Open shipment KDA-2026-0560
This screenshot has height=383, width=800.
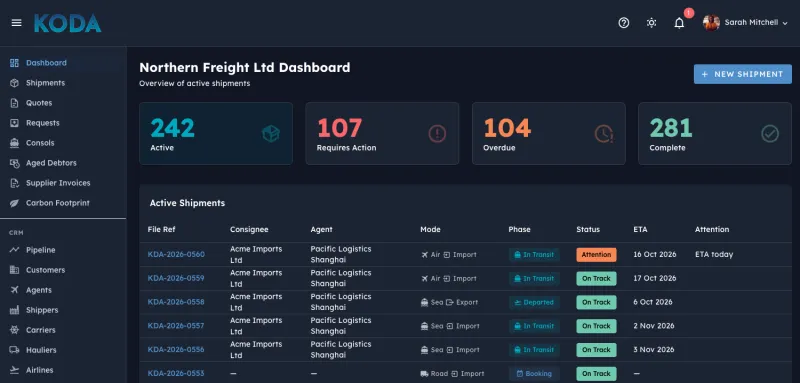point(176,254)
